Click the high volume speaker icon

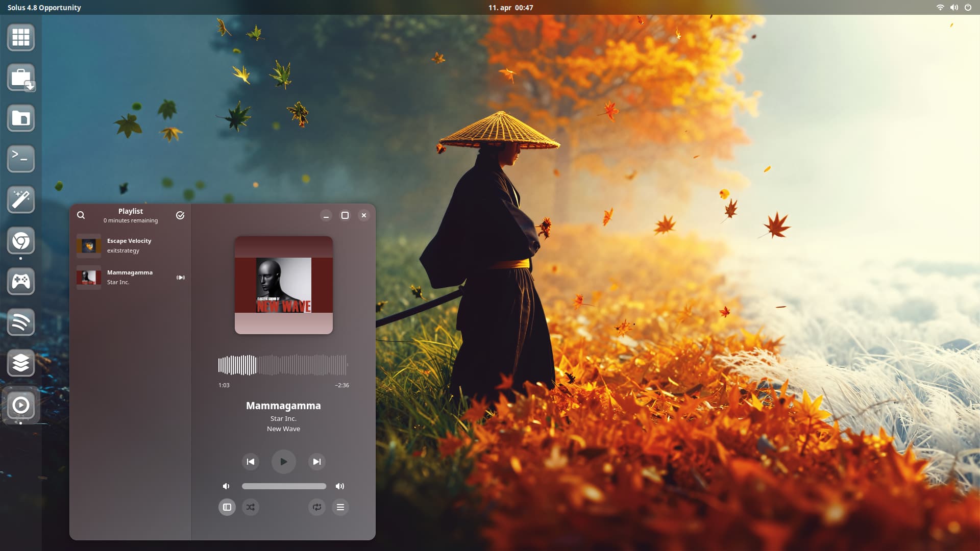pos(340,486)
